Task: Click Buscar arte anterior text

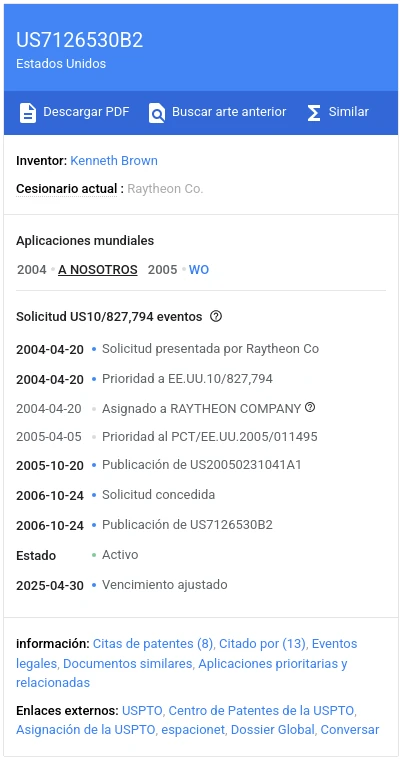Action: (x=229, y=112)
